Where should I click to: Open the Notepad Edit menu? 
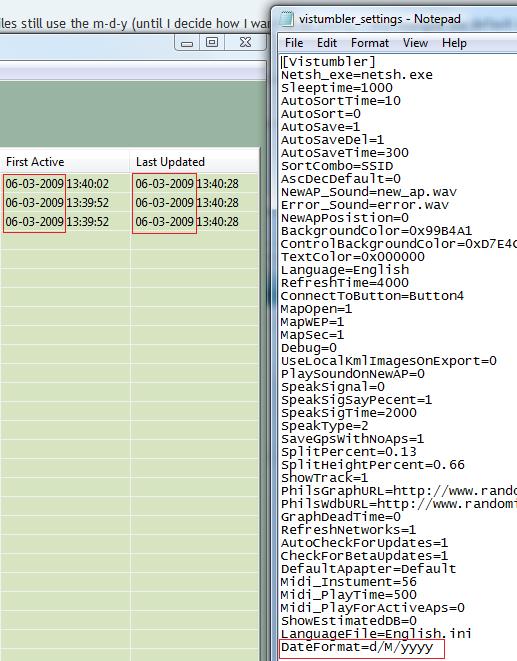(327, 43)
